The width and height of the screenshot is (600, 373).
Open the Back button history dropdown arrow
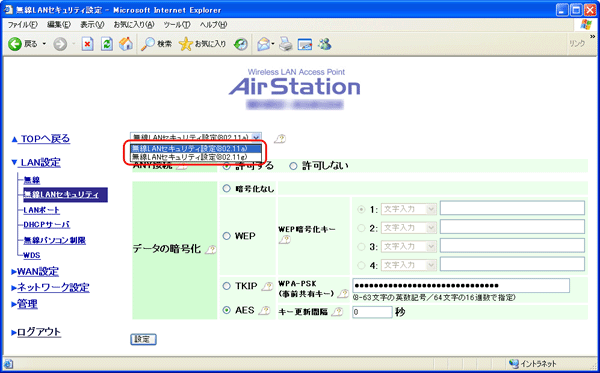click(x=44, y=44)
